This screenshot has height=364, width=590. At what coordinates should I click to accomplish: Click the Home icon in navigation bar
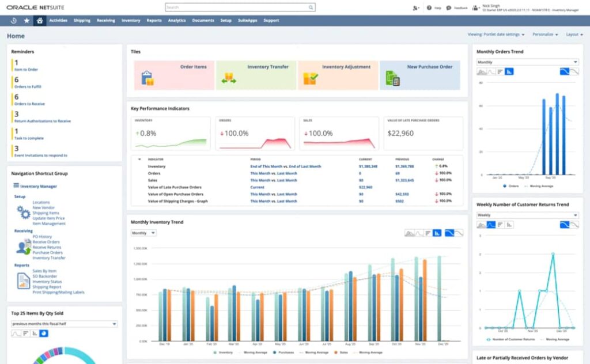(39, 20)
